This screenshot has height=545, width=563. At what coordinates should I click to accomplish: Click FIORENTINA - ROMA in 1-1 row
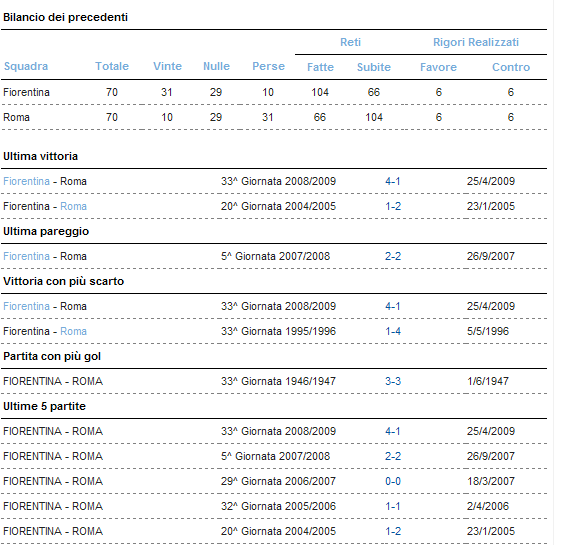(x=53, y=507)
